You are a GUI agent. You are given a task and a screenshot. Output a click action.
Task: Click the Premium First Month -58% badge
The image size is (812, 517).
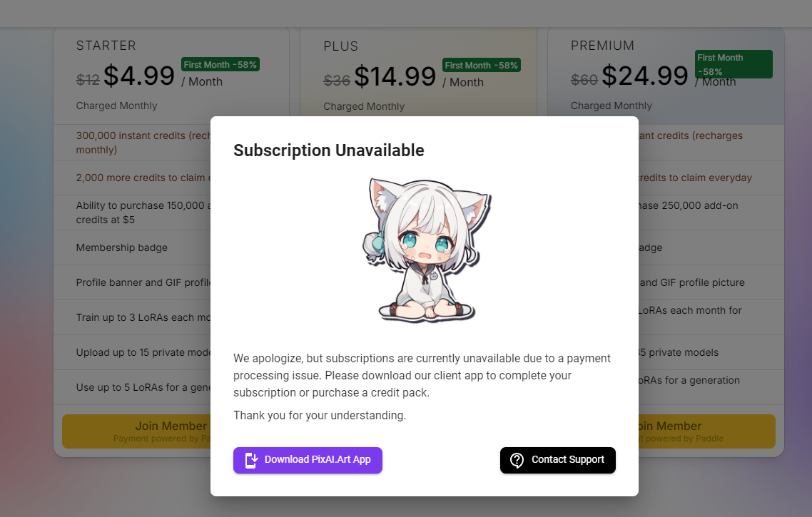pyautogui.click(x=734, y=64)
